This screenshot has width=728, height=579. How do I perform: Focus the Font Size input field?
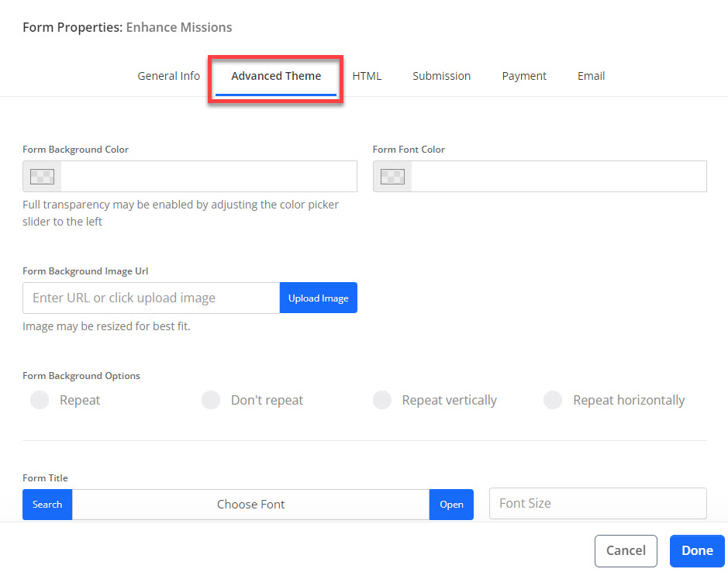598,503
